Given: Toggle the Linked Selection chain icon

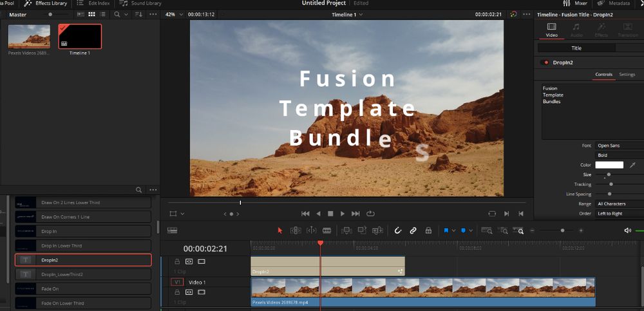Looking at the screenshot, I should point(413,230).
